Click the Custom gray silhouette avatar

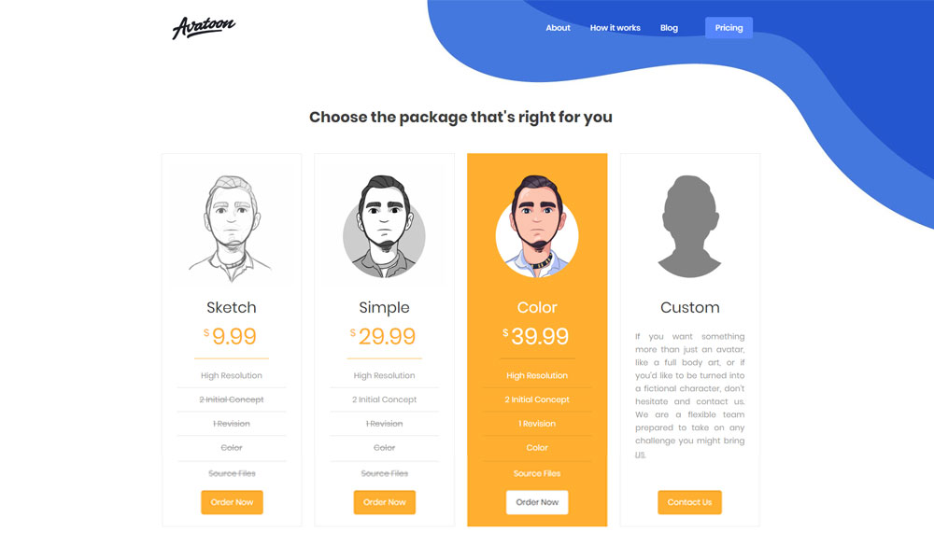(x=690, y=226)
